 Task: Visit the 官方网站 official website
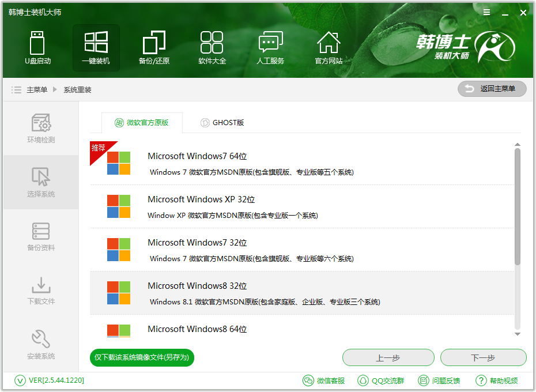tap(329, 48)
